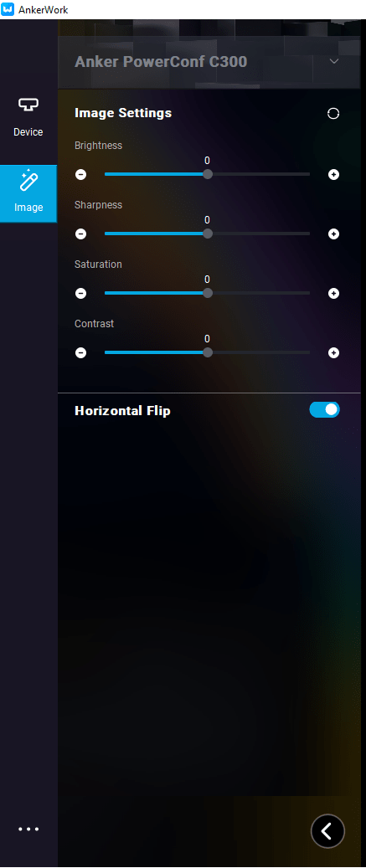Decrease Sharpness with the minus icon
The height and width of the screenshot is (868, 366).
point(81,234)
